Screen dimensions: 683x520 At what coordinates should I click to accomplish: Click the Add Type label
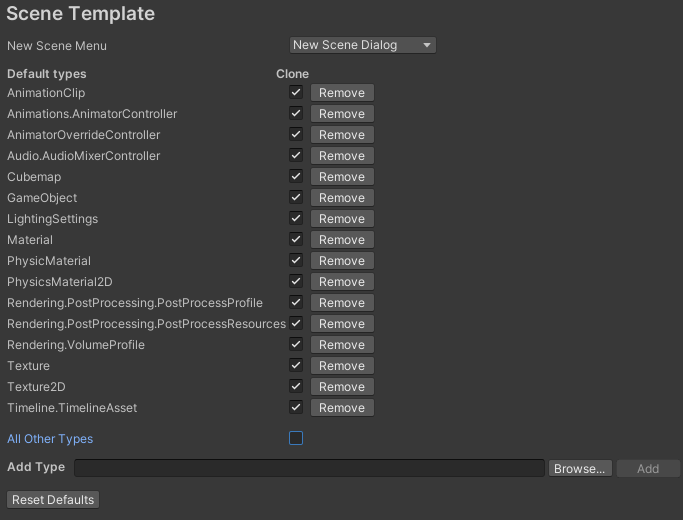point(36,467)
